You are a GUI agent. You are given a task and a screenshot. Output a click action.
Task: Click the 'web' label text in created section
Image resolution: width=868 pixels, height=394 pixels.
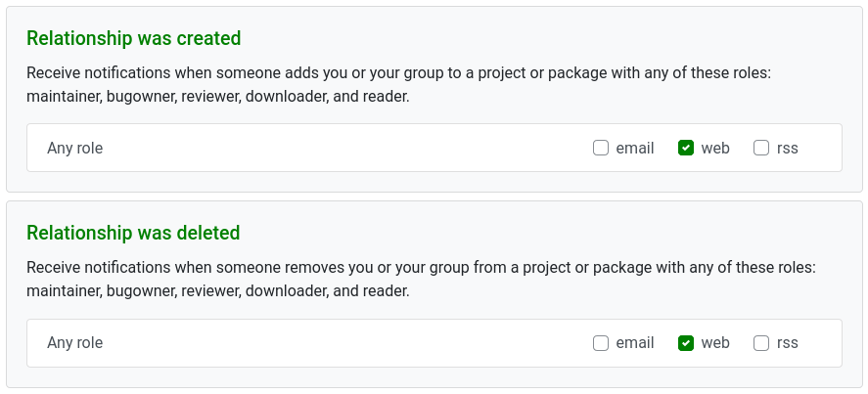(715, 149)
